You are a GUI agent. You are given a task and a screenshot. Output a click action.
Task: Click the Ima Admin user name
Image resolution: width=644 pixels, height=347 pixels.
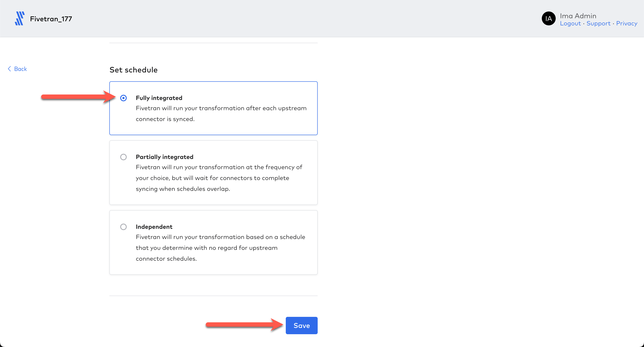click(578, 16)
